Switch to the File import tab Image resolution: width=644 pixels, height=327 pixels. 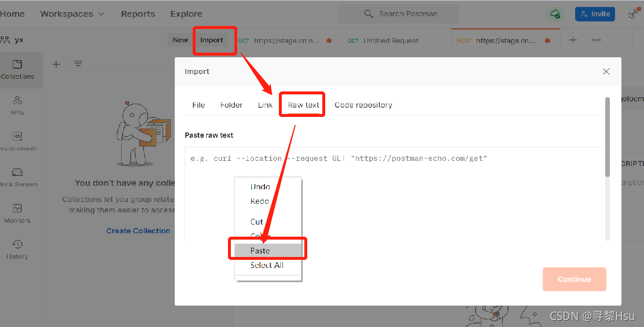click(198, 105)
